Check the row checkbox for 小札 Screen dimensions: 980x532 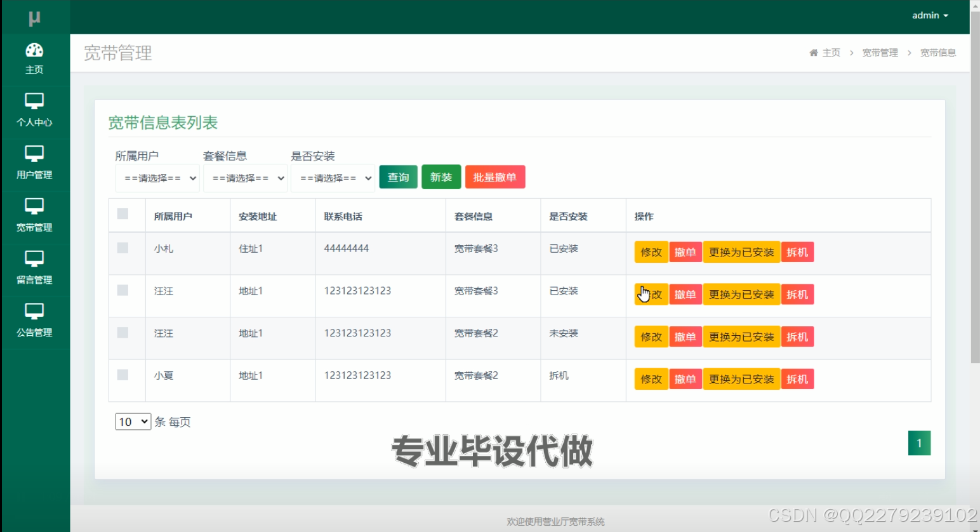(x=122, y=248)
